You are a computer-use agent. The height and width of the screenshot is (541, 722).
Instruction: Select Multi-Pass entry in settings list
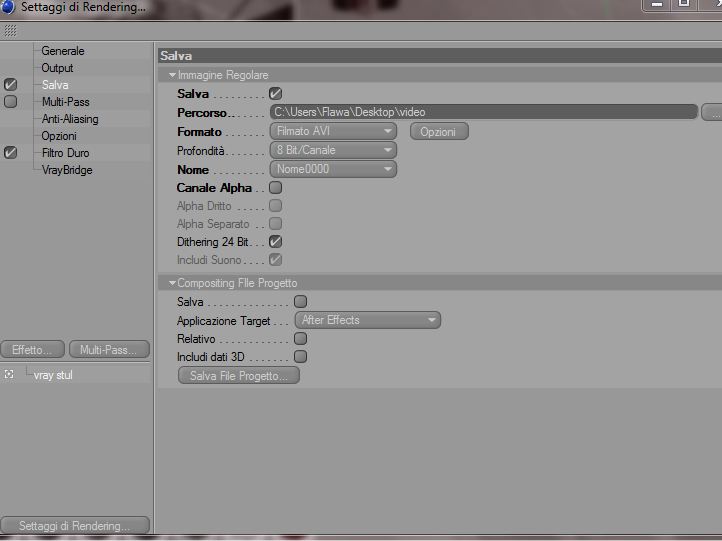pyautogui.click(x=65, y=102)
